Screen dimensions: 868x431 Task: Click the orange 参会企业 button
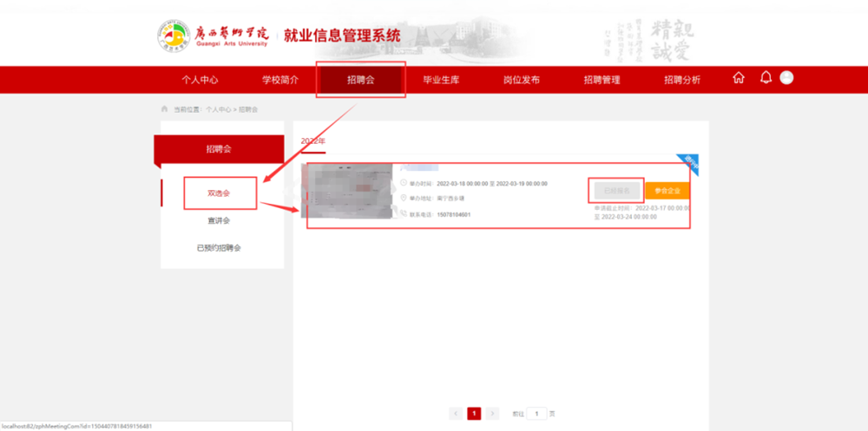[667, 190]
